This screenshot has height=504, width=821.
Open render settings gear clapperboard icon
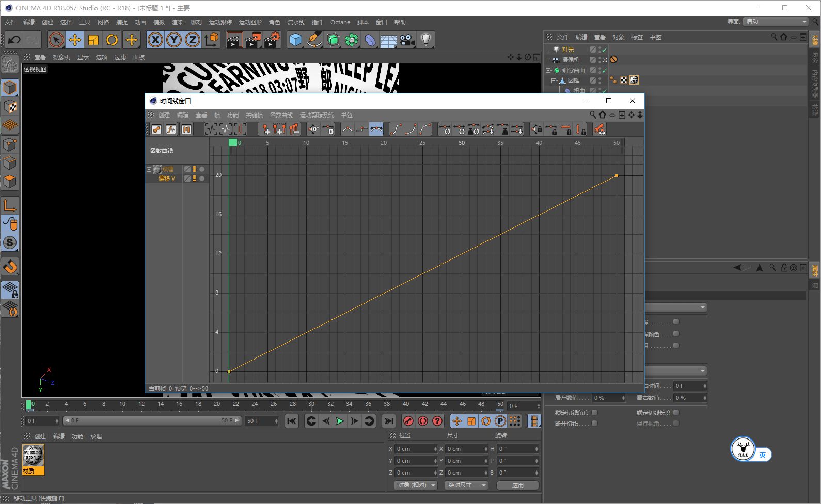[x=272, y=40]
